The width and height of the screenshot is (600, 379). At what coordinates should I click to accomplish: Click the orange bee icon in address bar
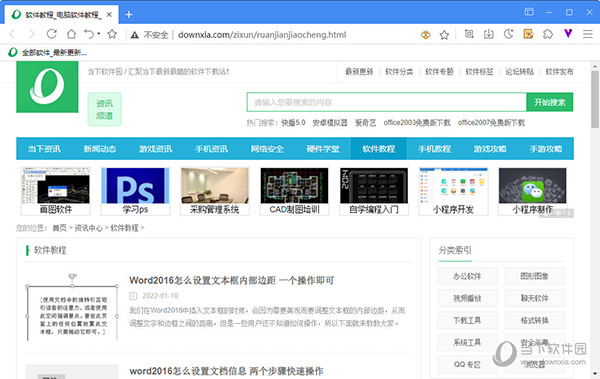(426, 35)
